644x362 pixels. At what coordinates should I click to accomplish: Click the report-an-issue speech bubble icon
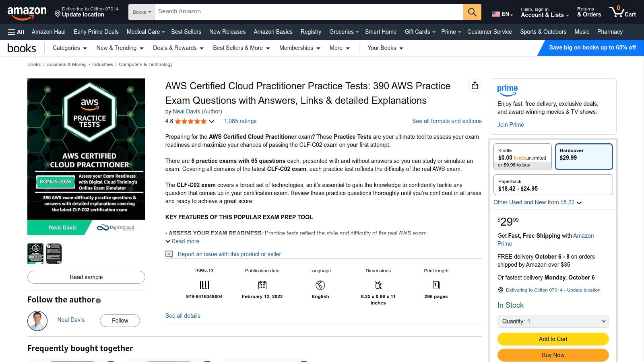pyautogui.click(x=169, y=254)
